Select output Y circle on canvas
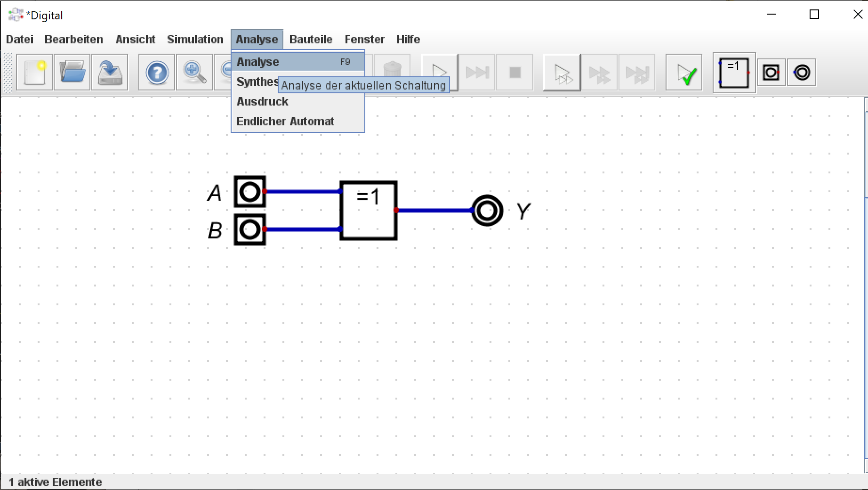Screen dimensions: 868x490 (x=487, y=211)
